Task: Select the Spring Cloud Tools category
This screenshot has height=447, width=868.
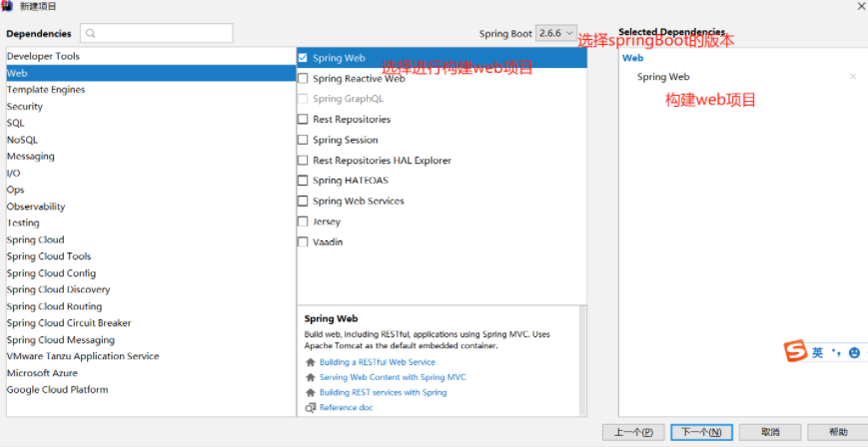Action: (x=151, y=256)
